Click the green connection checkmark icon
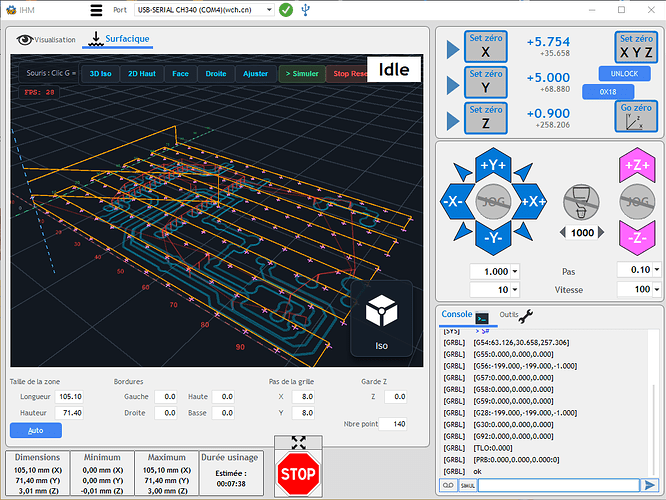Screen dimensions: 666x500 point(286,10)
